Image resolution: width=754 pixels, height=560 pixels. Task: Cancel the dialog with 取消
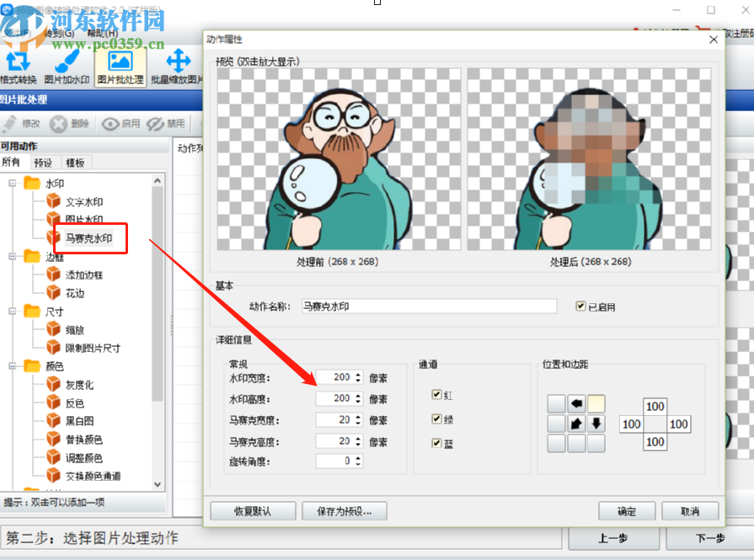pyautogui.click(x=690, y=511)
